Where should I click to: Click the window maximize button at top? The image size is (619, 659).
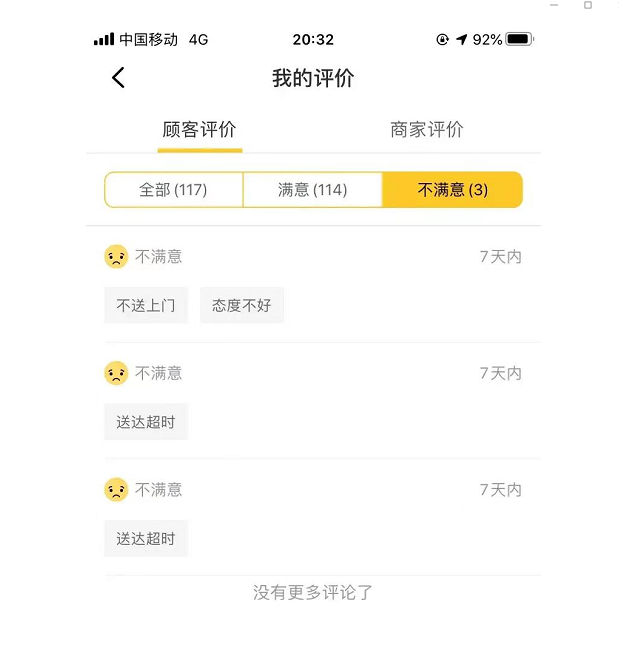(588, 5)
